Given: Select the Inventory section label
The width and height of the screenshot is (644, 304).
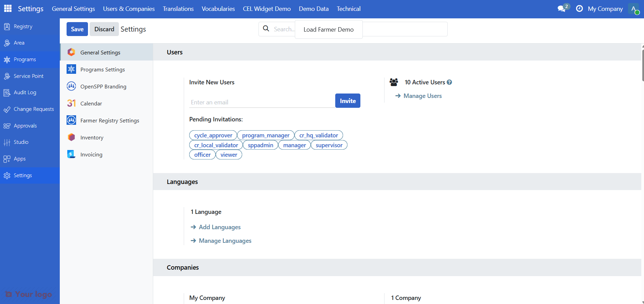Looking at the screenshot, I should click(x=92, y=137).
